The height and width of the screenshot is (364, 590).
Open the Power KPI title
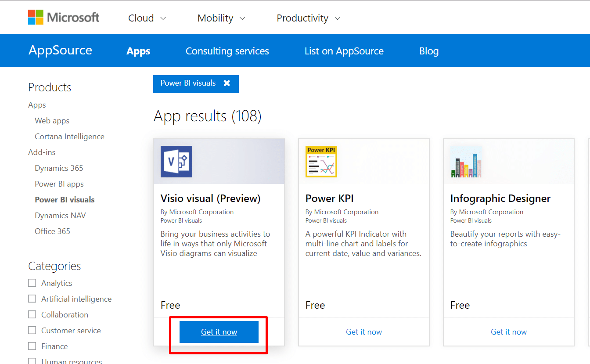330,198
